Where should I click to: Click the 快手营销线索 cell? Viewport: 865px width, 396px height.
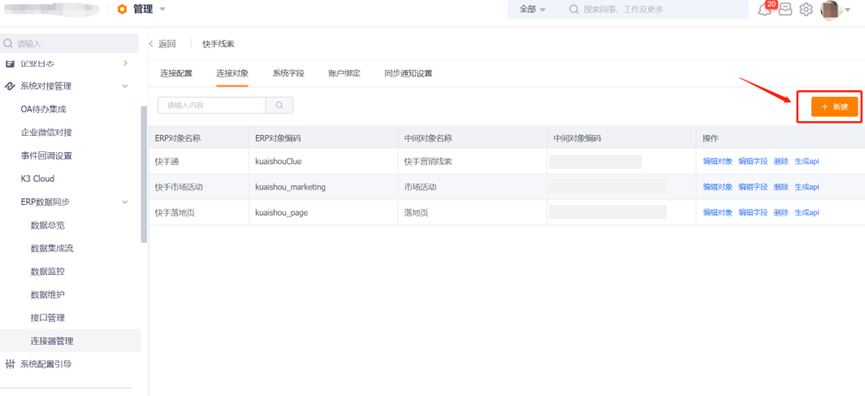pyautogui.click(x=429, y=162)
